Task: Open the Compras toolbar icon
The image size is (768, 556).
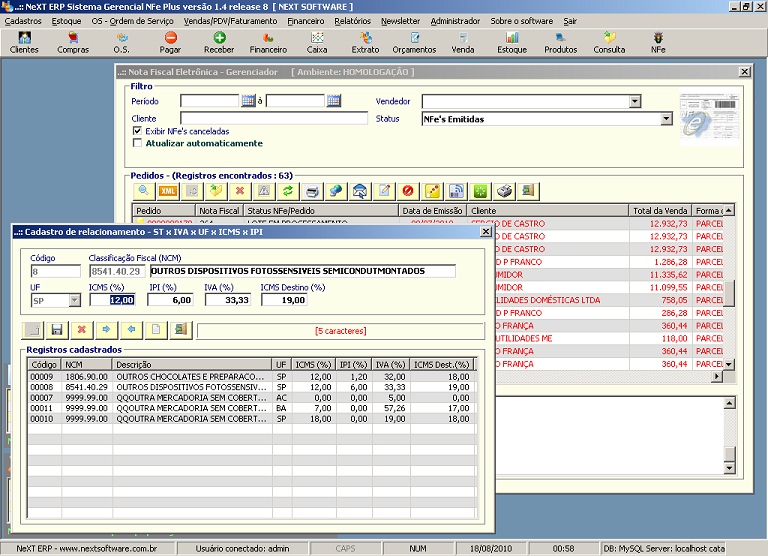Action: (73, 43)
